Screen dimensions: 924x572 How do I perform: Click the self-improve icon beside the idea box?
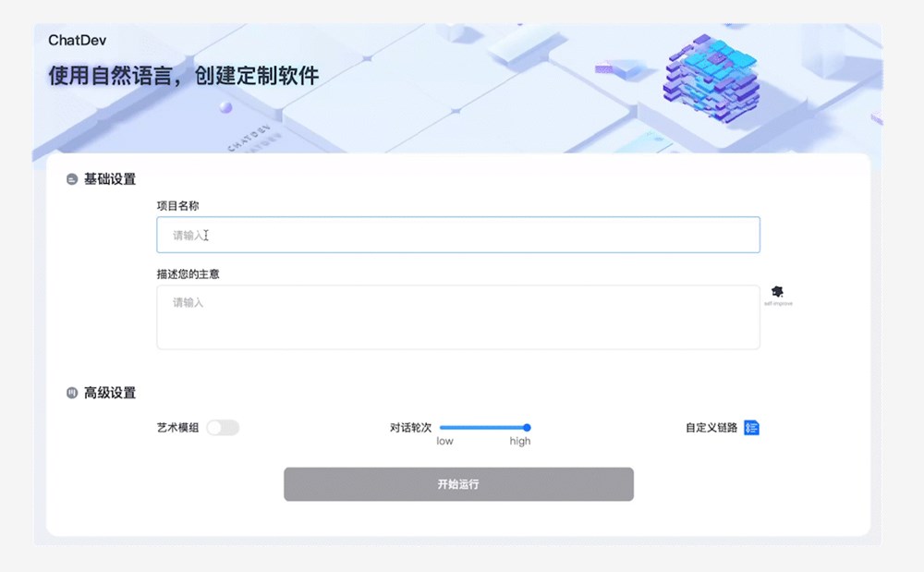coord(777,292)
